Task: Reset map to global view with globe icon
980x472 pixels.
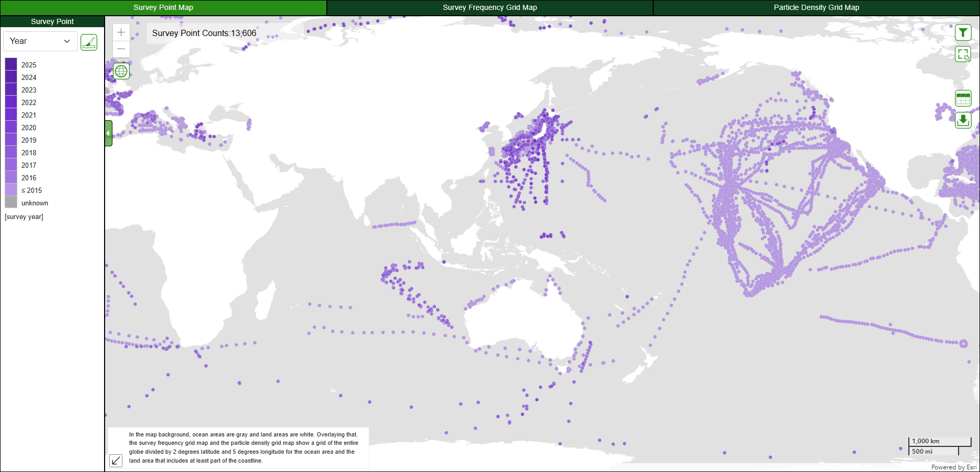Action: 121,71
